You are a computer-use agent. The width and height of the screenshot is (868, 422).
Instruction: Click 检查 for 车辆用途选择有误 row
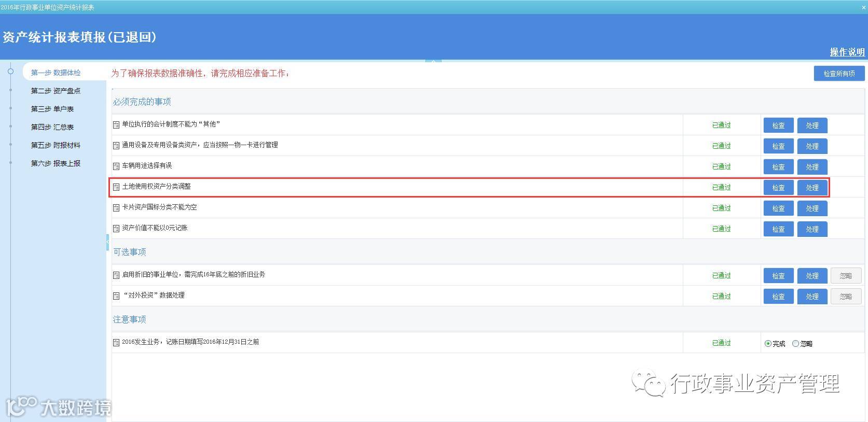pyautogui.click(x=778, y=167)
